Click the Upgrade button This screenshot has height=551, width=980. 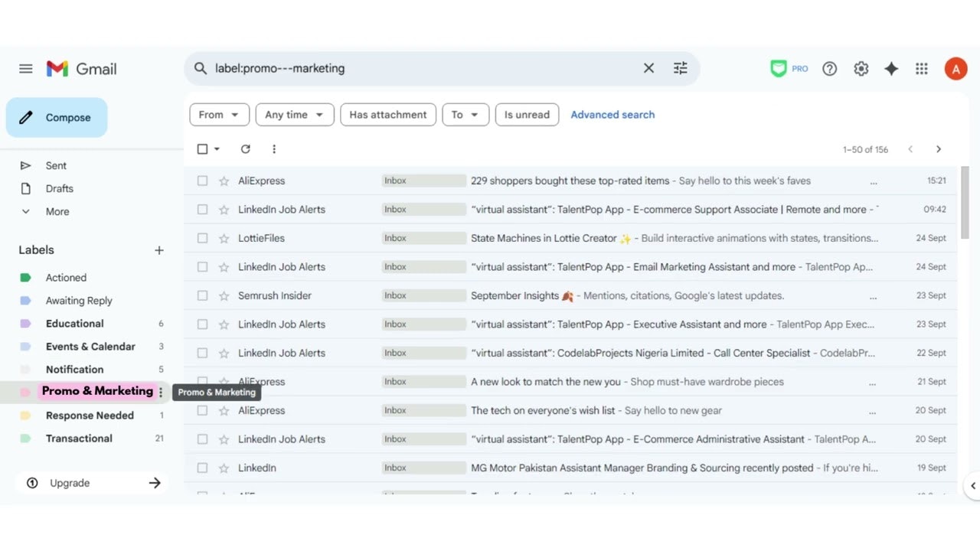[x=70, y=483]
